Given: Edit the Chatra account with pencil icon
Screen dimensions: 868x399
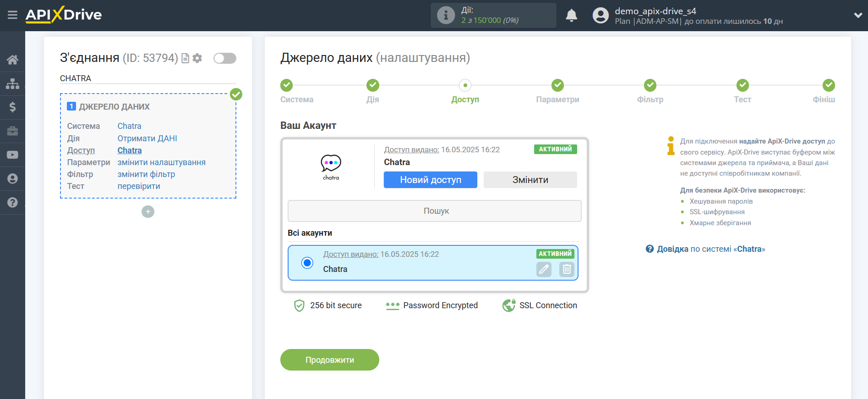Looking at the screenshot, I should [x=544, y=269].
